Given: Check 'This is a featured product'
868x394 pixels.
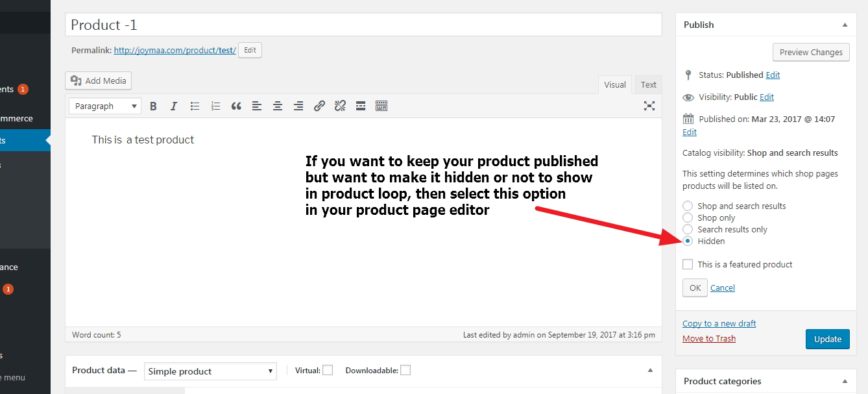Looking at the screenshot, I should pos(688,264).
